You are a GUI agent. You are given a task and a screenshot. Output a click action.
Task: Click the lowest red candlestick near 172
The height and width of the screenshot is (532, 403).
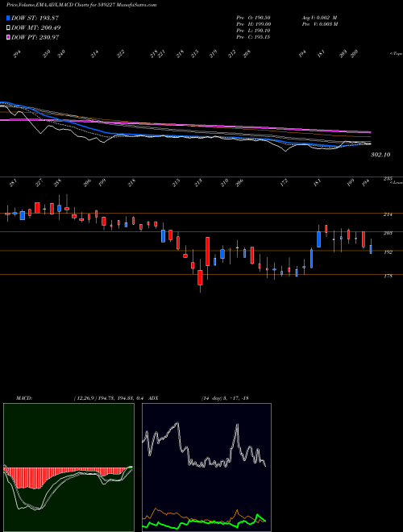[200, 277]
